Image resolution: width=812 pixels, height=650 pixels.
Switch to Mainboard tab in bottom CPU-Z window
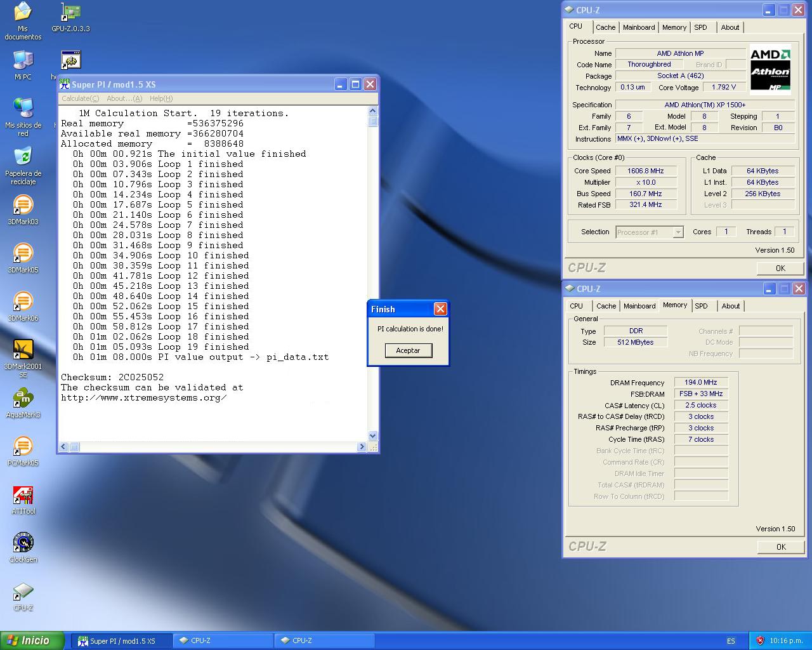point(639,306)
